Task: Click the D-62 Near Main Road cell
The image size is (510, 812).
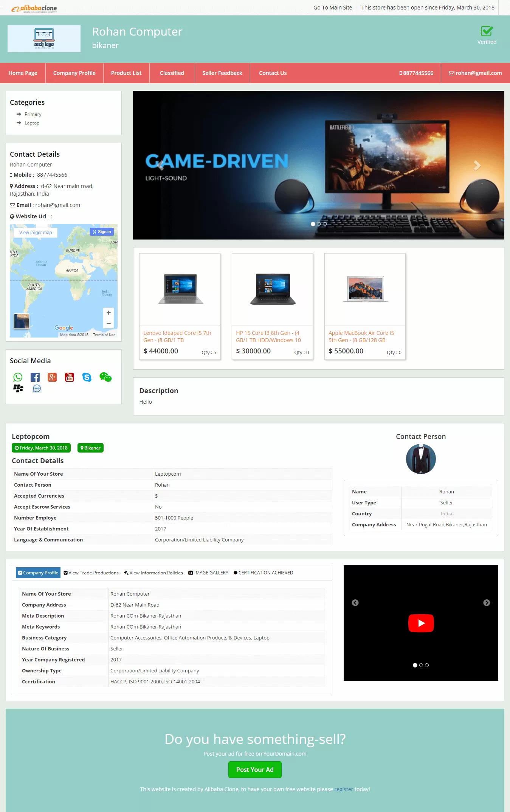Action: point(216,605)
